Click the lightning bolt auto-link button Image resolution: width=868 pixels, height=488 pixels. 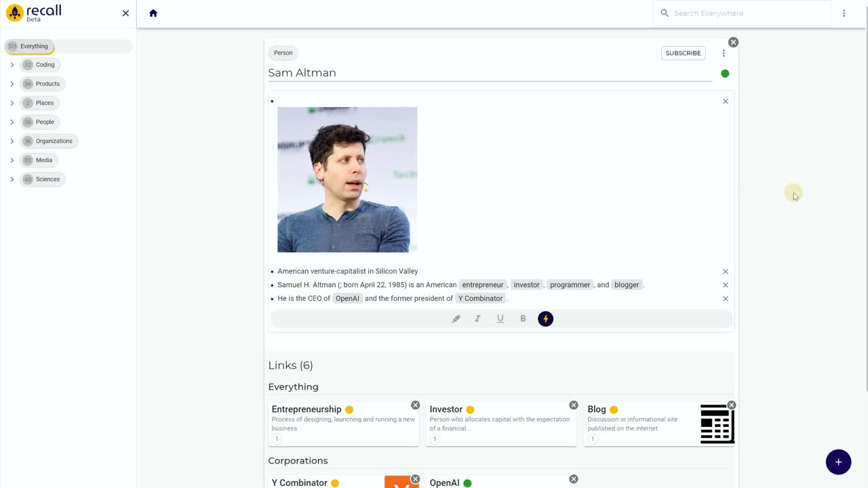546,319
